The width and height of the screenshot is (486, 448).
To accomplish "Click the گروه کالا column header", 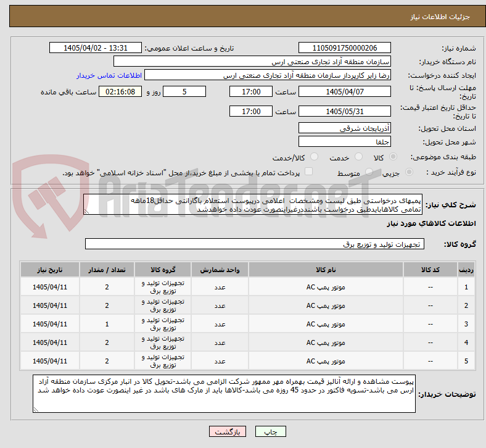I will tap(163, 270).
